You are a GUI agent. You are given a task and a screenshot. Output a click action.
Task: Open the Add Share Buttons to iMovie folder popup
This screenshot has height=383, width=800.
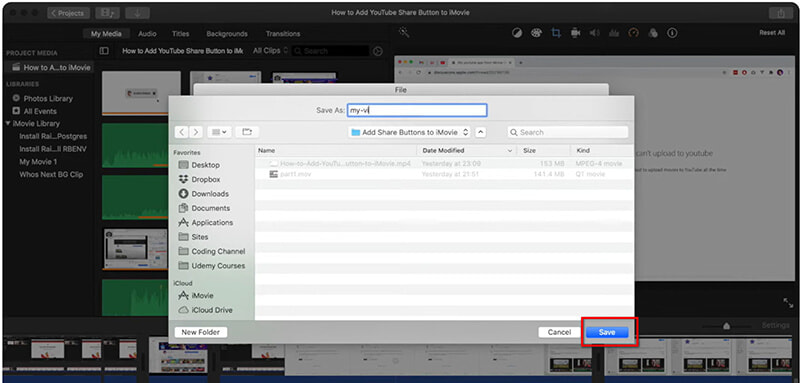(410, 132)
